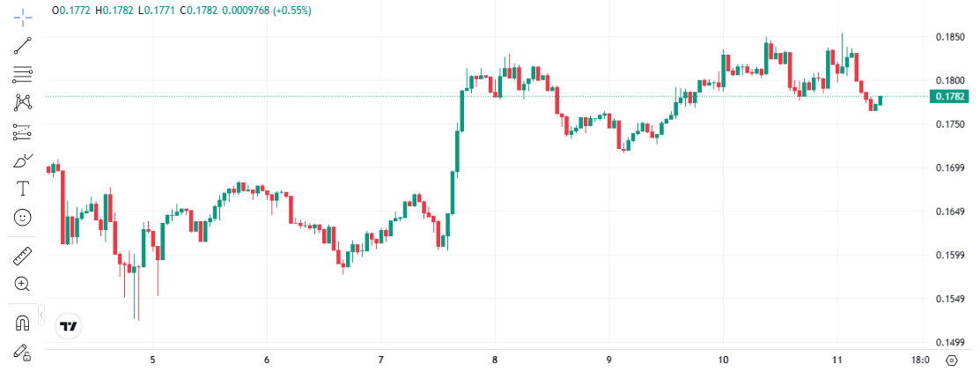Screen dimensions: 980x372
Task: Click the OHLC values legend
Action: (x=181, y=11)
